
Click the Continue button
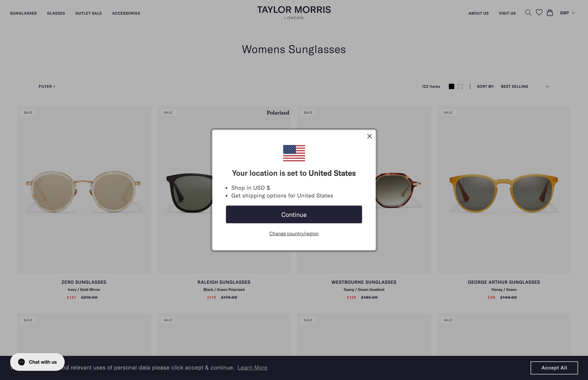(294, 214)
